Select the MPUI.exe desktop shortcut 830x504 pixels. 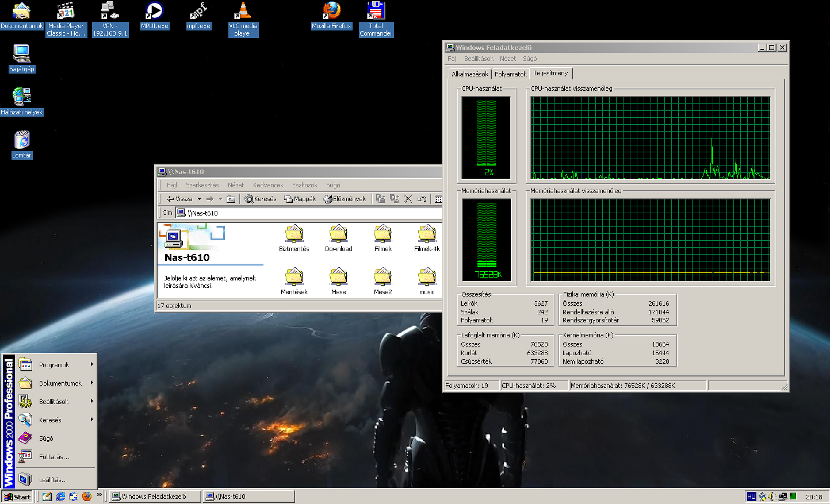[x=154, y=16]
